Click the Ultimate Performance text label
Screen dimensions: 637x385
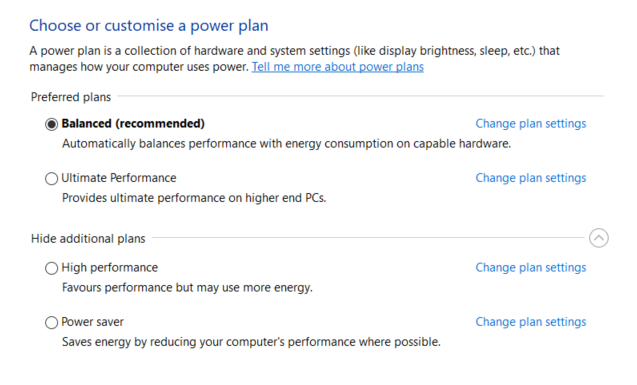click(119, 178)
